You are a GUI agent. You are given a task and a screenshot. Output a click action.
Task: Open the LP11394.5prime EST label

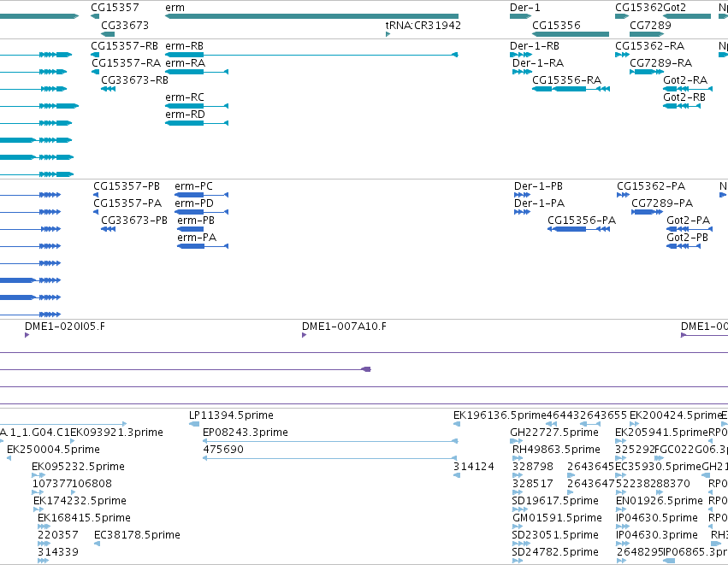pyautogui.click(x=231, y=415)
